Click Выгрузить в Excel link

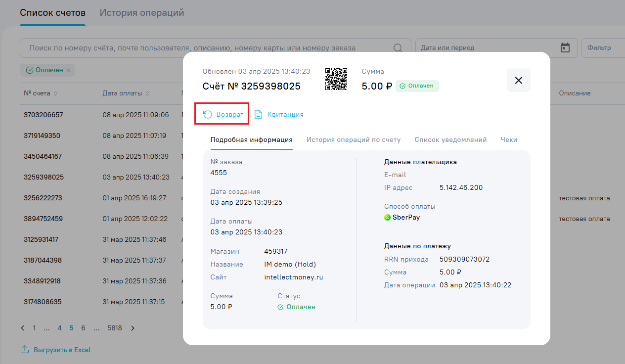coord(62,350)
